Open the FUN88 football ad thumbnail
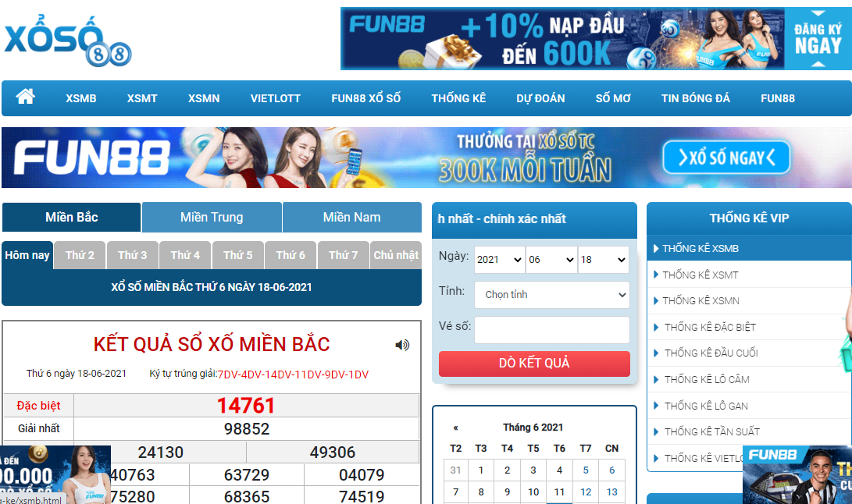The width and height of the screenshot is (852, 504). (x=797, y=475)
